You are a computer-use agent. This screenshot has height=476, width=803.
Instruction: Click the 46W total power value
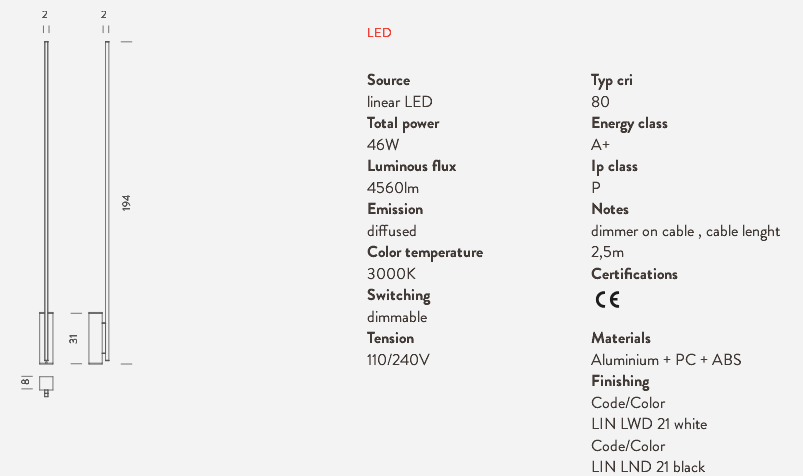point(383,145)
